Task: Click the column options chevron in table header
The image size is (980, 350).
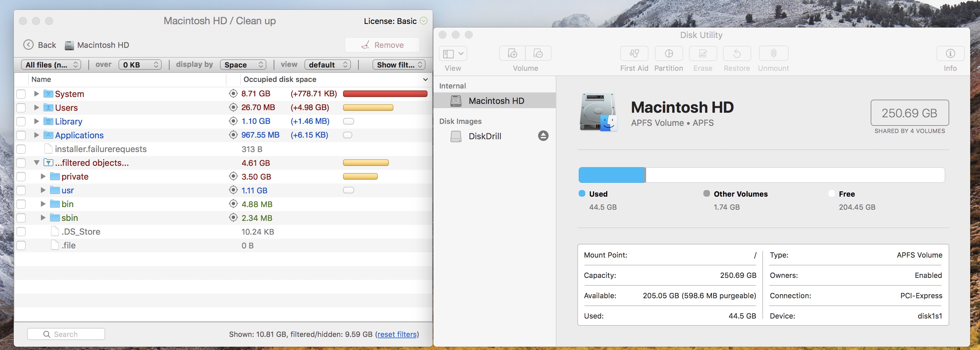Action: click(425, 79)
